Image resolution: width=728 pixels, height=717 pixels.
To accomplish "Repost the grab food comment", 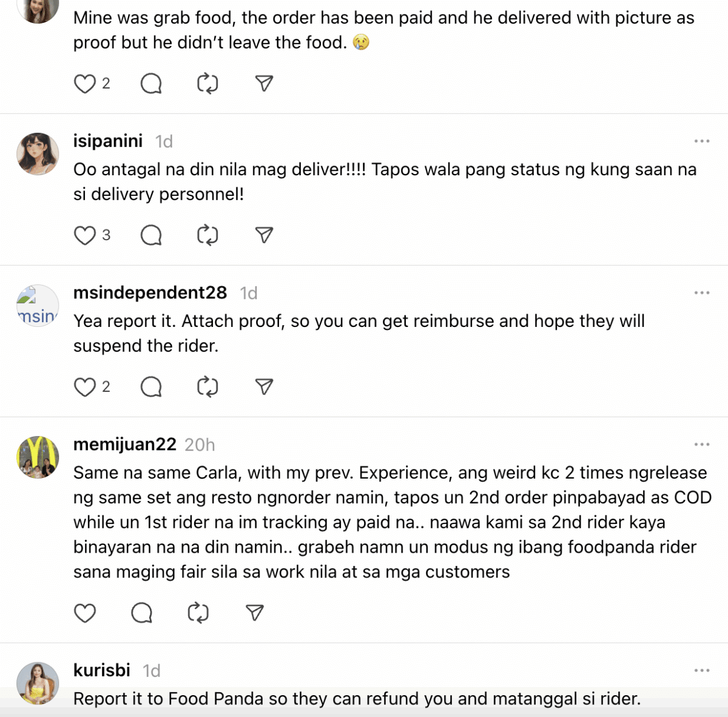I will [207, 84].
